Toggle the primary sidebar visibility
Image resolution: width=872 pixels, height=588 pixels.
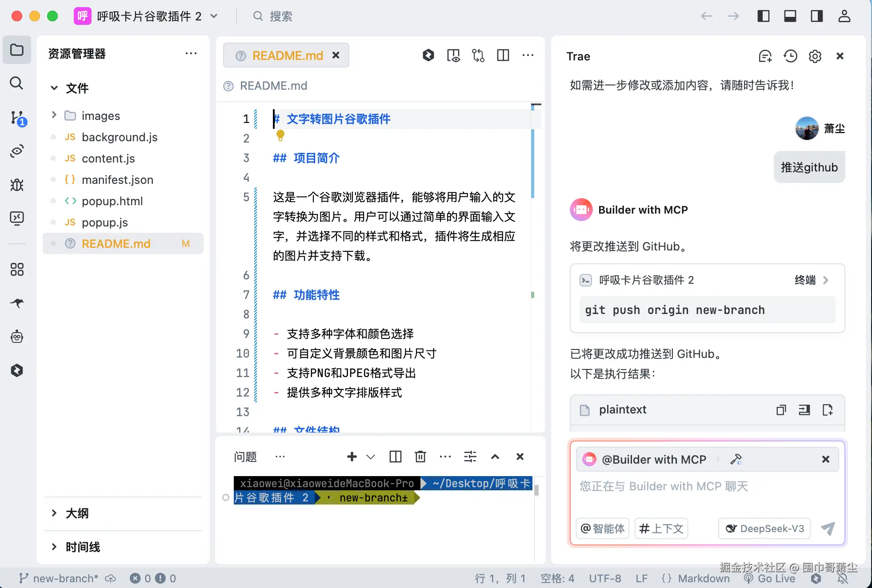click(764, 16)
